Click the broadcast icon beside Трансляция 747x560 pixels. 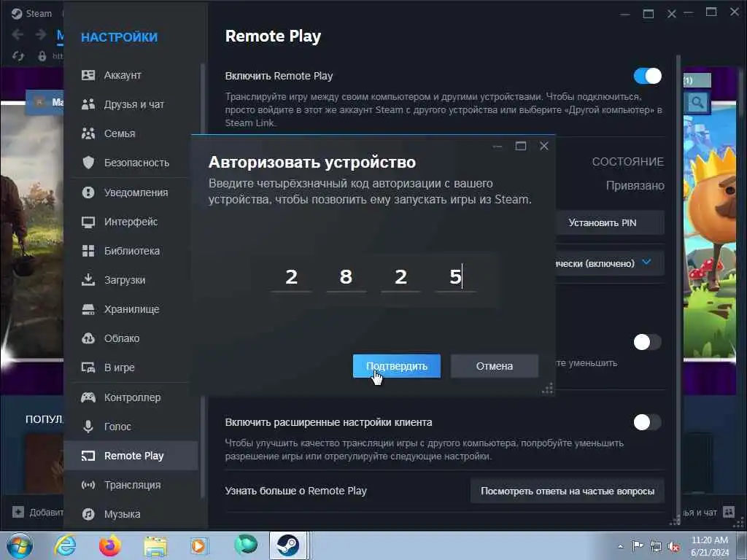88,485
